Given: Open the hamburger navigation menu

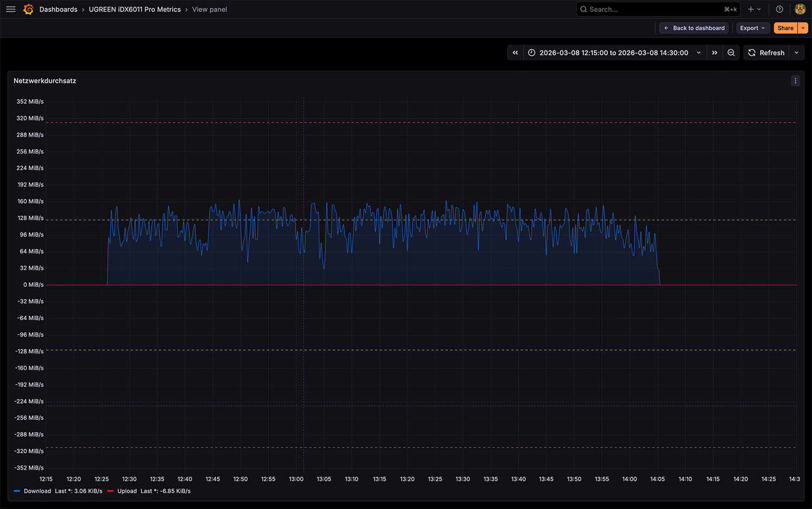Looking at the screenshot, I should tap(10, 9).
